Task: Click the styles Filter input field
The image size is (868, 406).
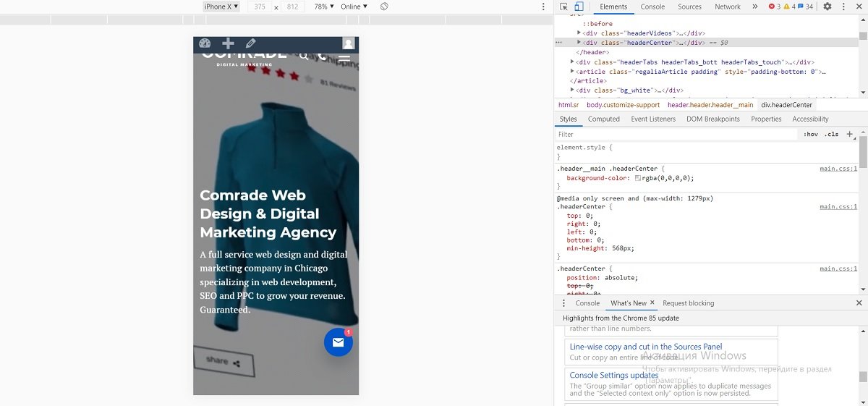Action: [x=676, y=134]
